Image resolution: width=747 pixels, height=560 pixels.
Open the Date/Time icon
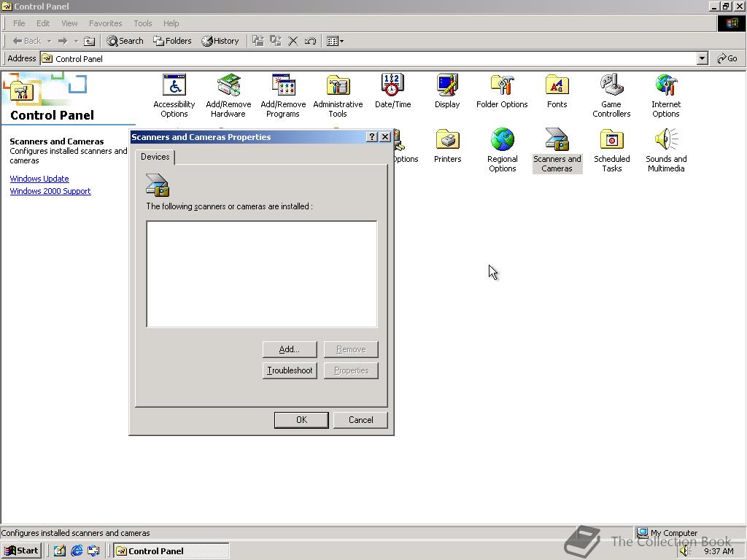tap(392, 91)
